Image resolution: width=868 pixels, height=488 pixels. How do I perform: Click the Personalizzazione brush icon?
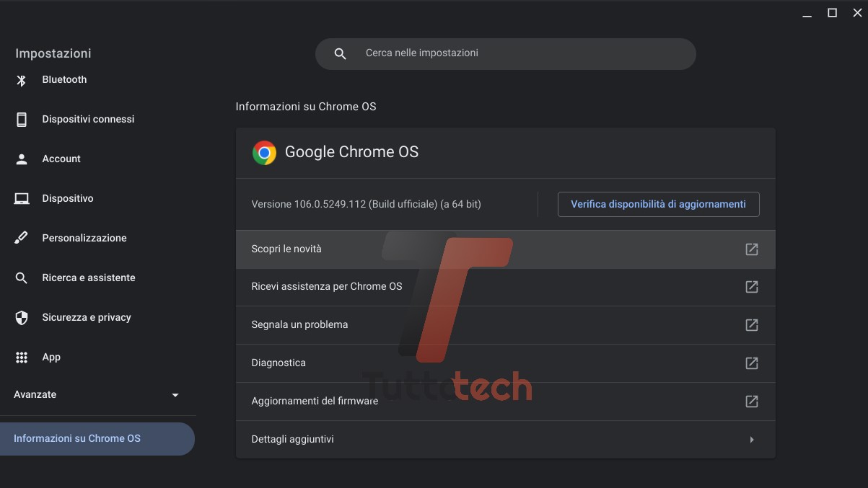tap(22, 238)
